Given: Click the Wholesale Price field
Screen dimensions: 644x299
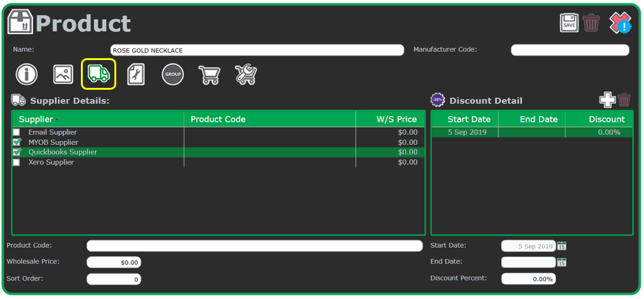Looking at the screenshot, I should [x=114, y=262].
